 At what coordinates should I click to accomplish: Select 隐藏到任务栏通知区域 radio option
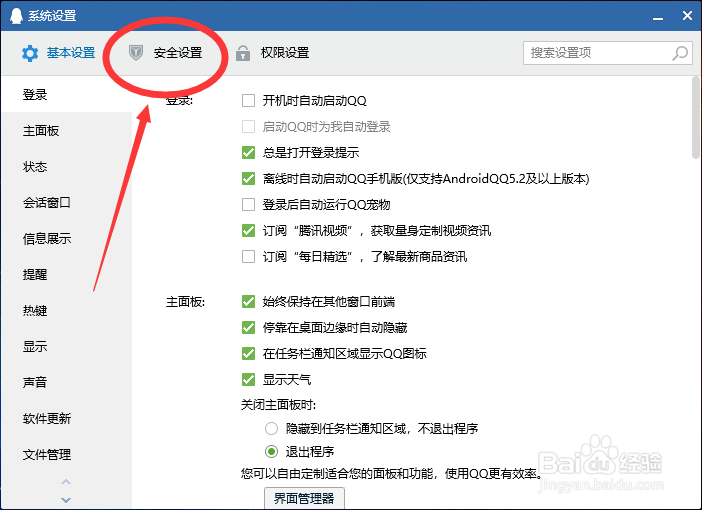pyautogui.click(x=271, y=429)
